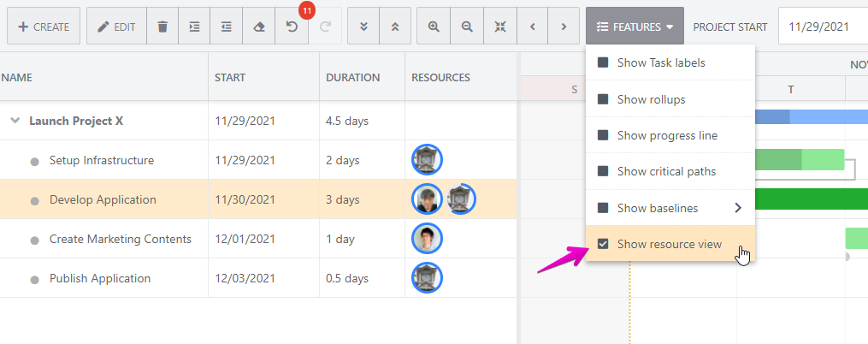The height and width of the screenshot is (344, 868).
Task: Zoom out of the timeline
Action: tap(467, 27)
